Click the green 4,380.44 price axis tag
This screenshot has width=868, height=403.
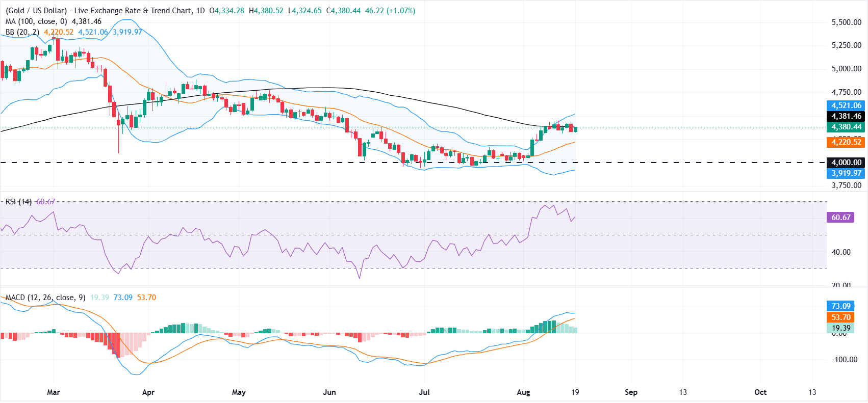[x=846, y=127]
